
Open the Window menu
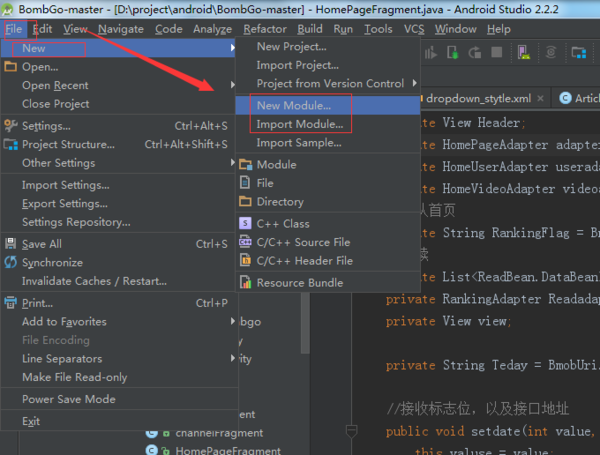pos(455,29)
